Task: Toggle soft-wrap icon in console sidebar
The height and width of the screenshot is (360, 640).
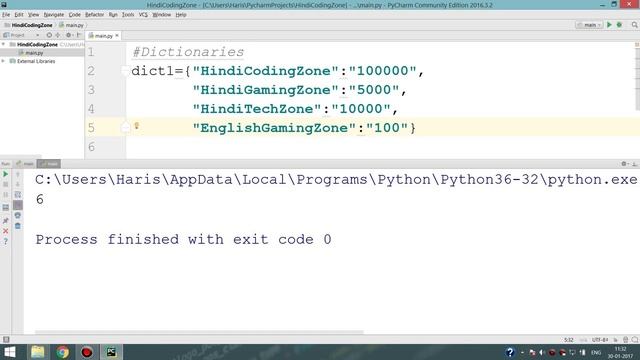Action: (18, 195)
